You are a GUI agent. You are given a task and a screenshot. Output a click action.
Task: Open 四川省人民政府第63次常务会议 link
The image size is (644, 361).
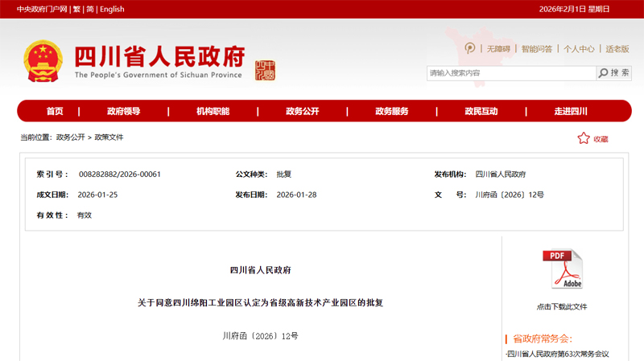point(558,354)
